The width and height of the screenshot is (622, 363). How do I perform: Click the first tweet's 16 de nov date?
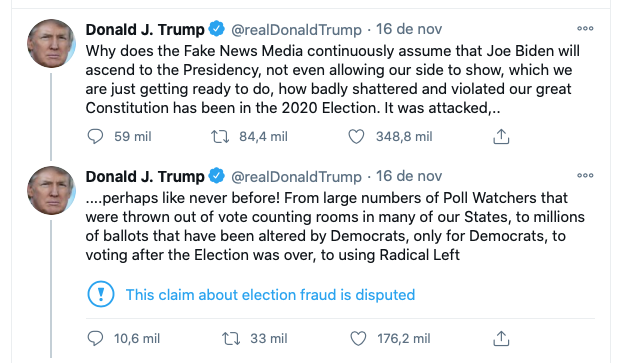pos(409,29)
